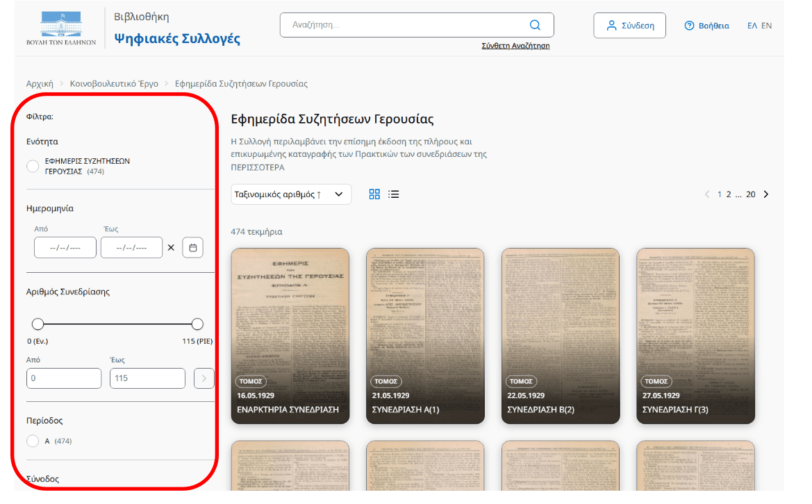Screen dimensions: 812x504
Task: Open the date picker calendar icon
Action: click(x=192, y=247)
